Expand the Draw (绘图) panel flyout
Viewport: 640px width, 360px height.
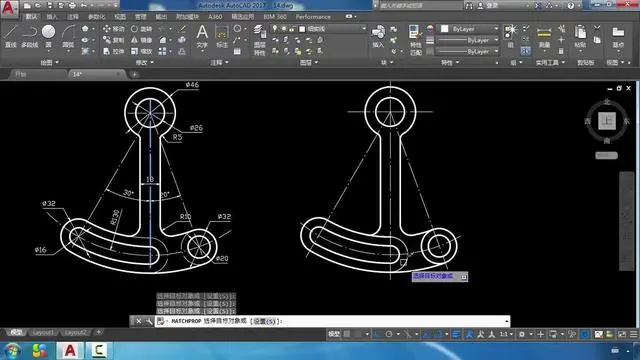tap(50, 62)
